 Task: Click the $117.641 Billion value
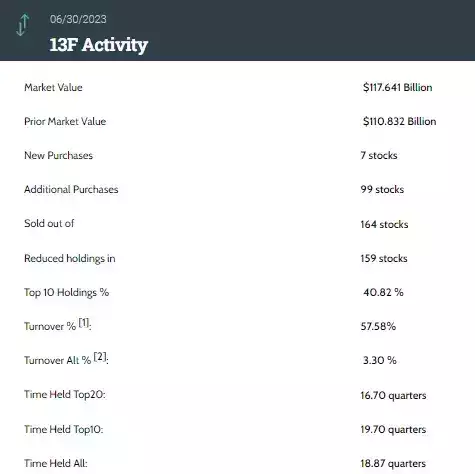[398, 87]
